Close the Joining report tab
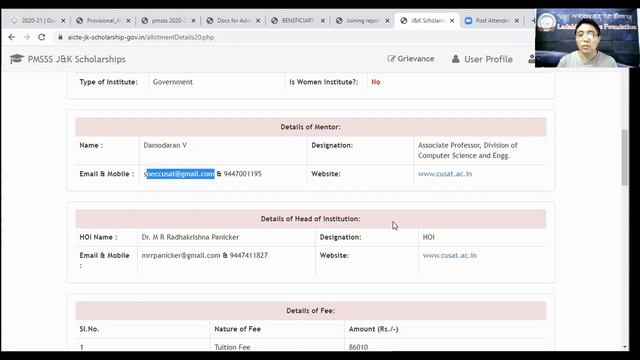 387,20
